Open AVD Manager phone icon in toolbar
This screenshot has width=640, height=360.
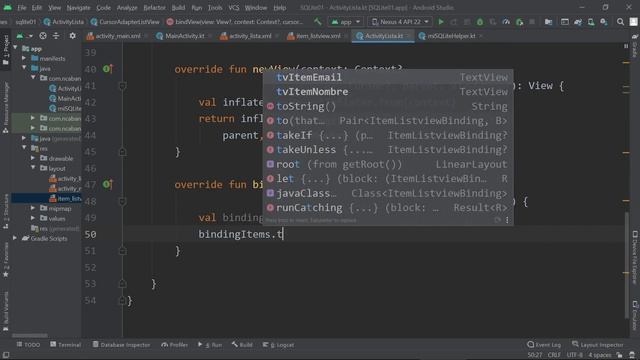point(591,22)
